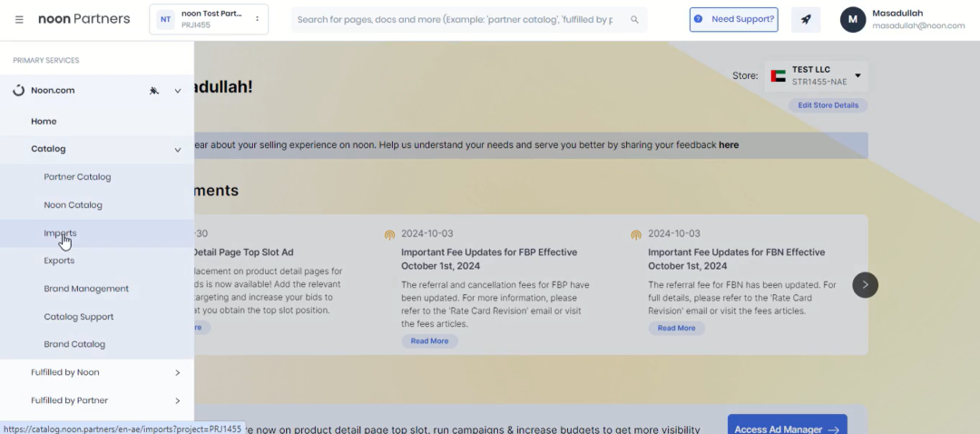Click the 2024-10-03 FBP announcement broadcast icon
This screenshot has height=434, width=980.
389,235
